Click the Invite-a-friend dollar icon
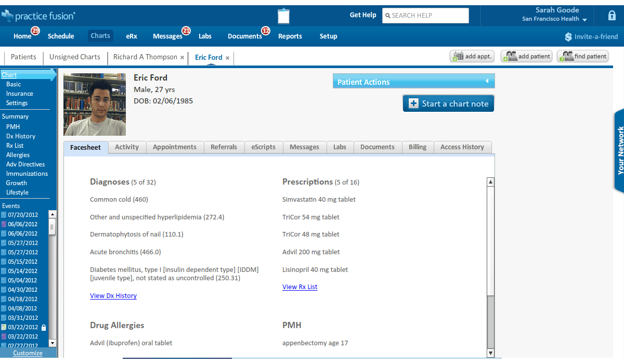This screenshot has height=364, width=624. click(x=568, y=37)
